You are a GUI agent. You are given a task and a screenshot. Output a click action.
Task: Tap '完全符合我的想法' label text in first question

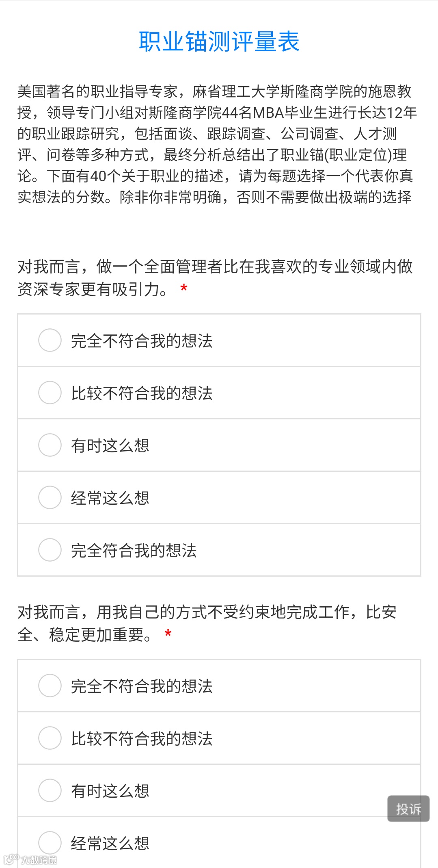134,551
